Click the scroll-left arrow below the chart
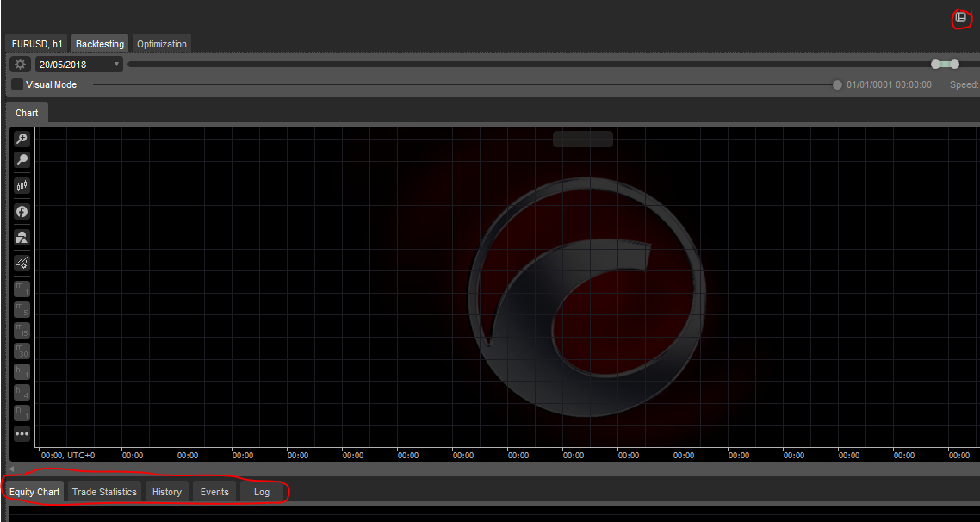This screenshot has height=522, width=980. click(10, 469)
